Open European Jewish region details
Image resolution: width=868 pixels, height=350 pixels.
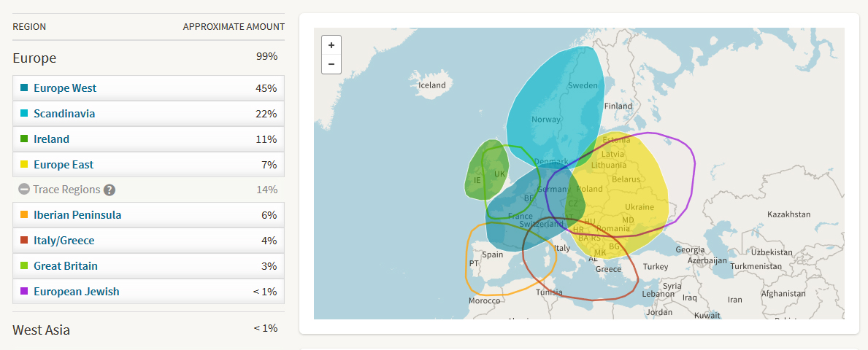point(76,292)
